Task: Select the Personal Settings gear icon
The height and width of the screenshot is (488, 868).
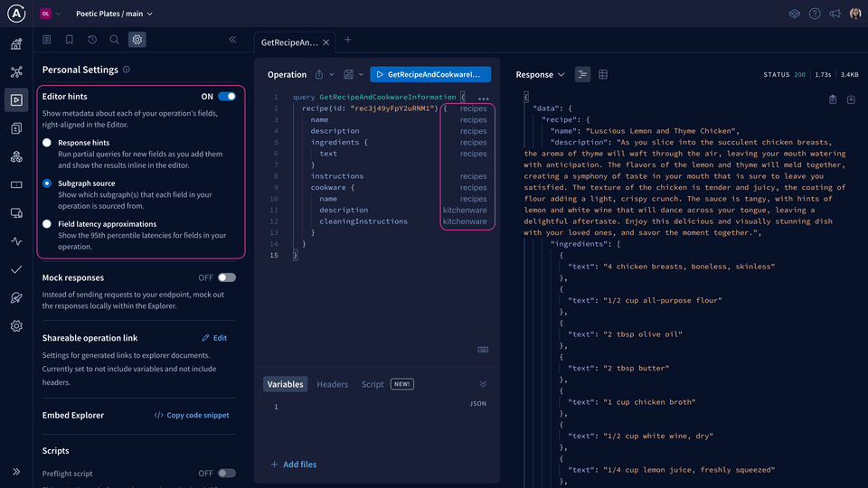Action: point(137,39)
